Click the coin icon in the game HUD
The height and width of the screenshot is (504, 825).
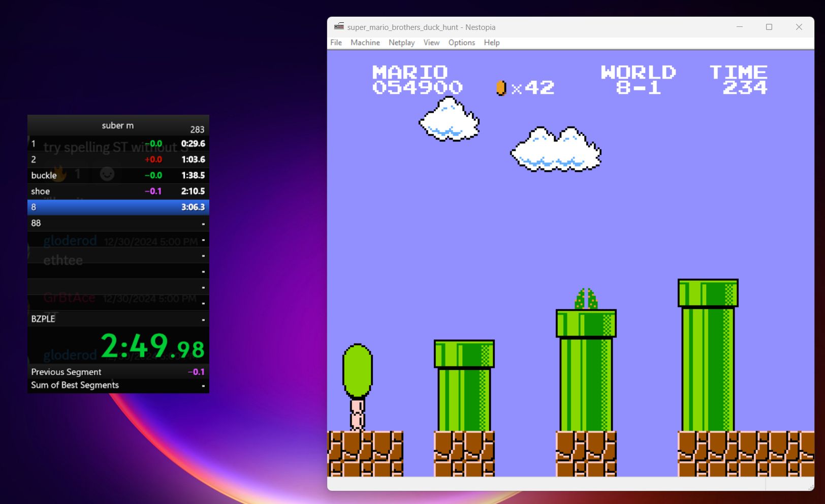501,88
